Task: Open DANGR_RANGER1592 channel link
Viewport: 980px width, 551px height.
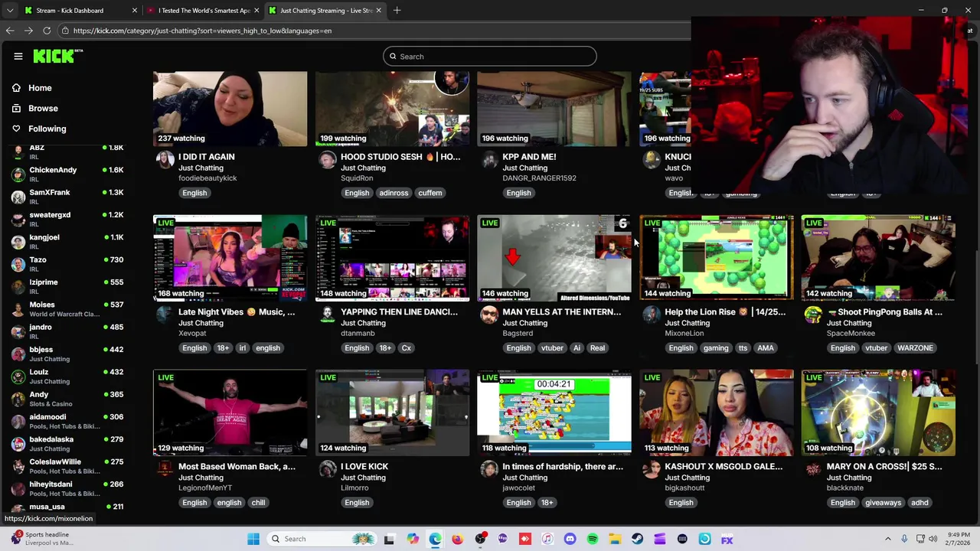Action: 539,178
